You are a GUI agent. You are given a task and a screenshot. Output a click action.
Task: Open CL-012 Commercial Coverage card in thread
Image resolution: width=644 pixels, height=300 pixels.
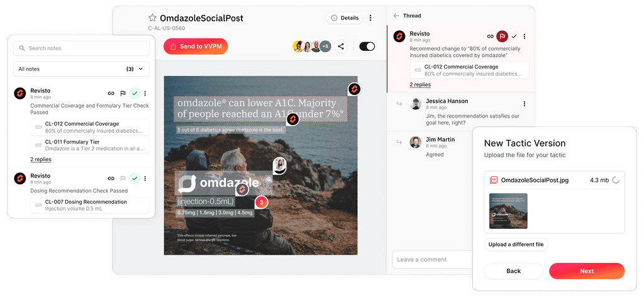(x=469, y=70)
